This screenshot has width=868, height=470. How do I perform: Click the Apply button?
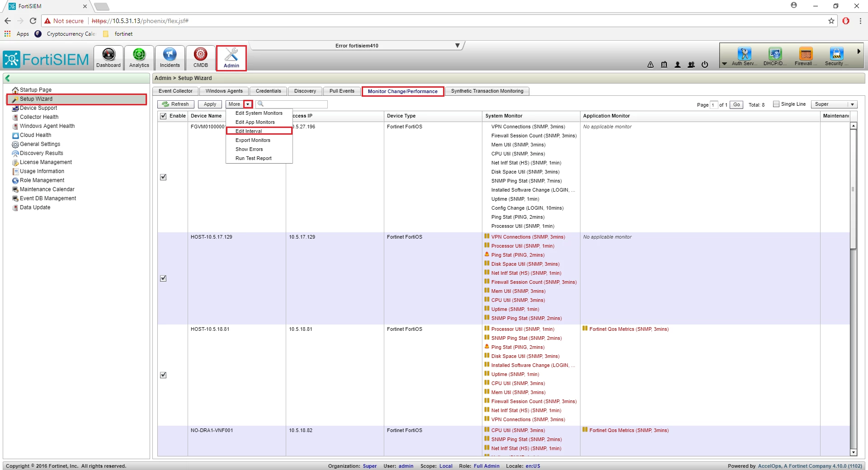pos(210,104)
